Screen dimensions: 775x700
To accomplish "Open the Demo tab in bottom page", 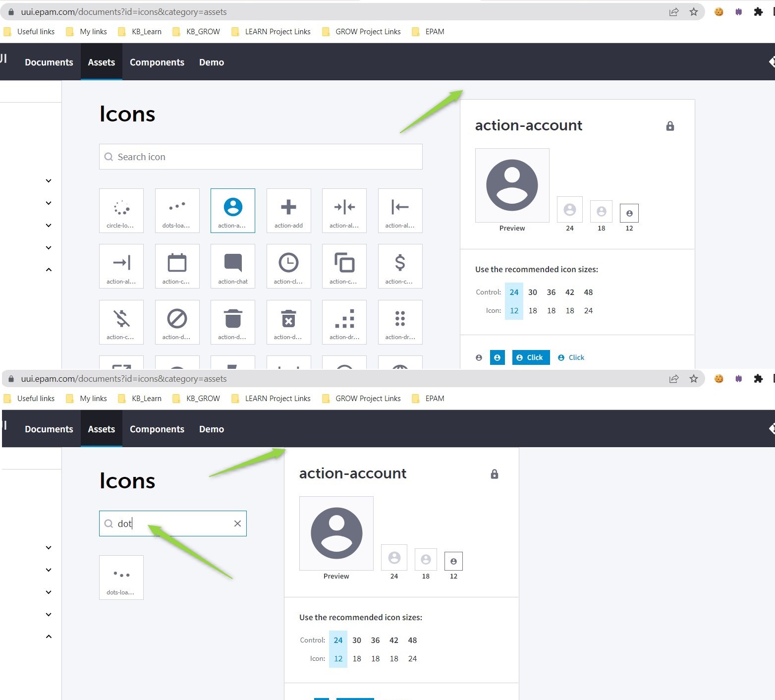I will coord(212,429).
